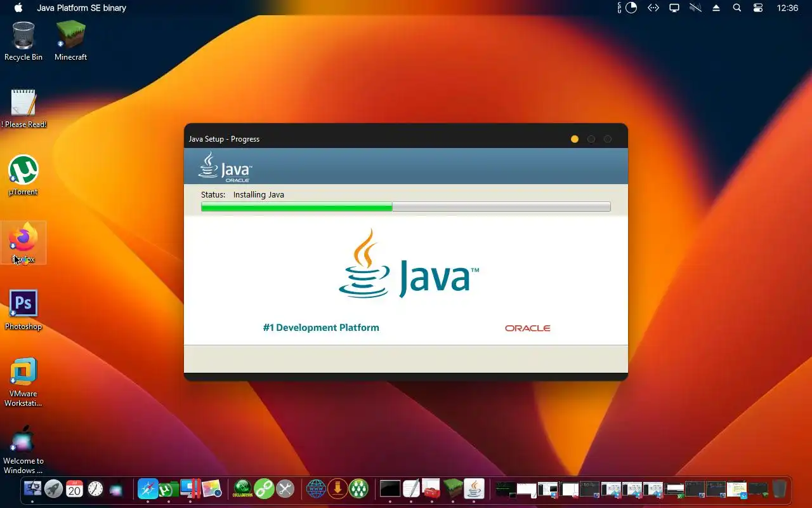
Task: Open the Calendar icon showing 20 in dock
Action: coord(74,488)
